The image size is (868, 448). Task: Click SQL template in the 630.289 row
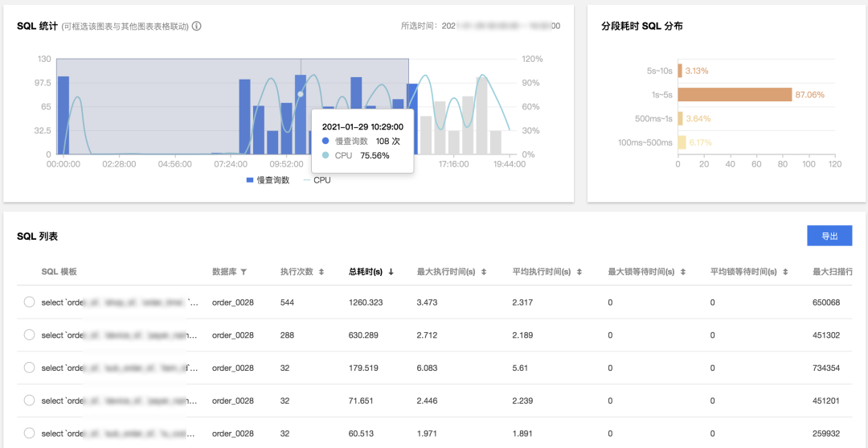point(120,335)
